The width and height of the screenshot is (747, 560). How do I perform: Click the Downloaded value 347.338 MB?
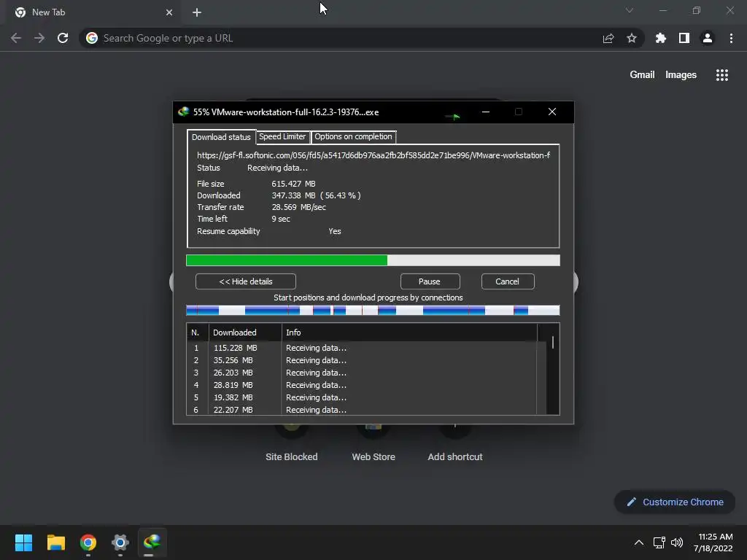pos(293,195)
